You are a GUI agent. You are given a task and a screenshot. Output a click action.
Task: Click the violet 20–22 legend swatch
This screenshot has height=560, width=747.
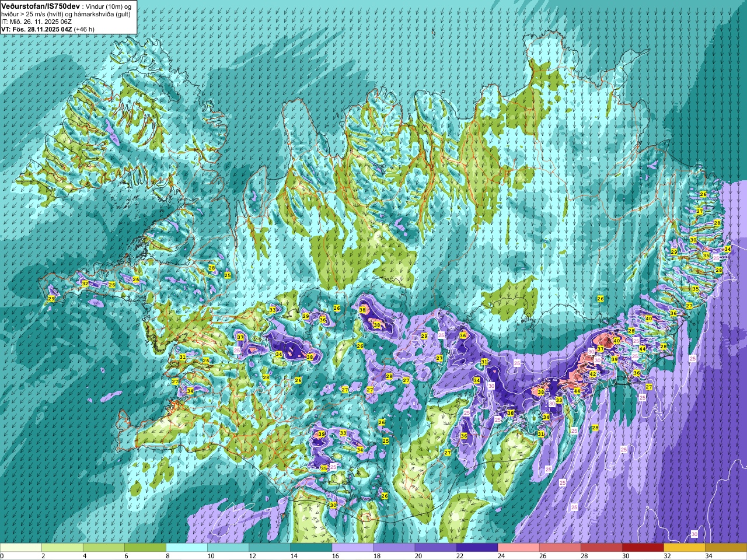pyautogui.click(x=435, y=548)
